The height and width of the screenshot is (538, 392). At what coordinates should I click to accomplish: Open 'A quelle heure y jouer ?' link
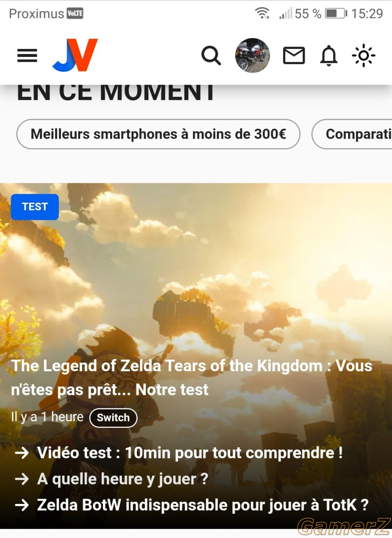[122, 479]
